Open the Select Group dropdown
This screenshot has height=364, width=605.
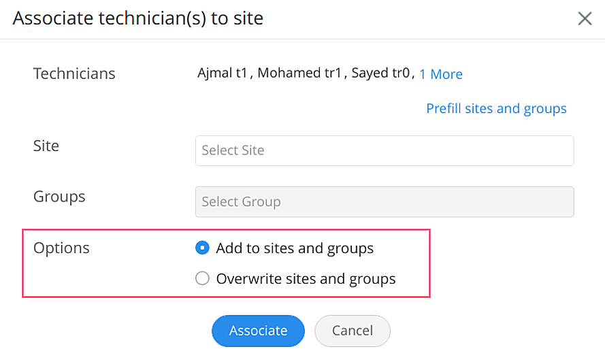(384, 202)
